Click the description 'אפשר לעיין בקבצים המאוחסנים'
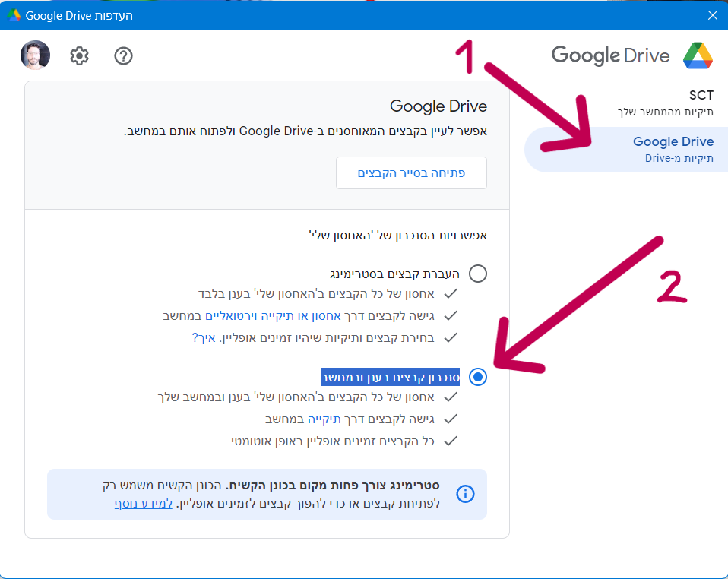This screenshot has width=728, height=579. click(x=305, y=131)
